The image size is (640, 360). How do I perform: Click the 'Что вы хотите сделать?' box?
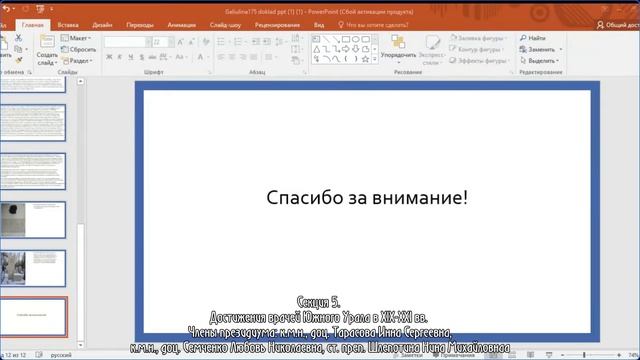[373, 25]
